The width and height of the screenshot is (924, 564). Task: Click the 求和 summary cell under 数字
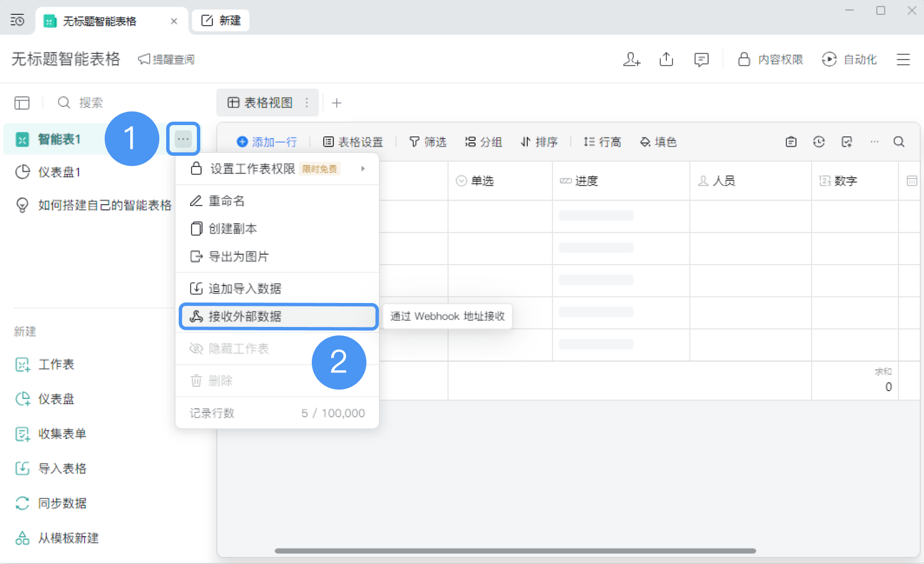[855, 380]
